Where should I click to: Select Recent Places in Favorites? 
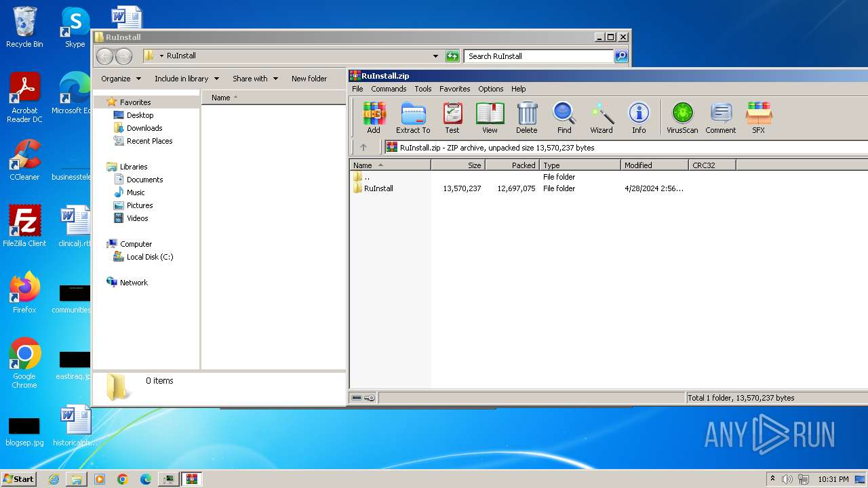click(149, 141)
